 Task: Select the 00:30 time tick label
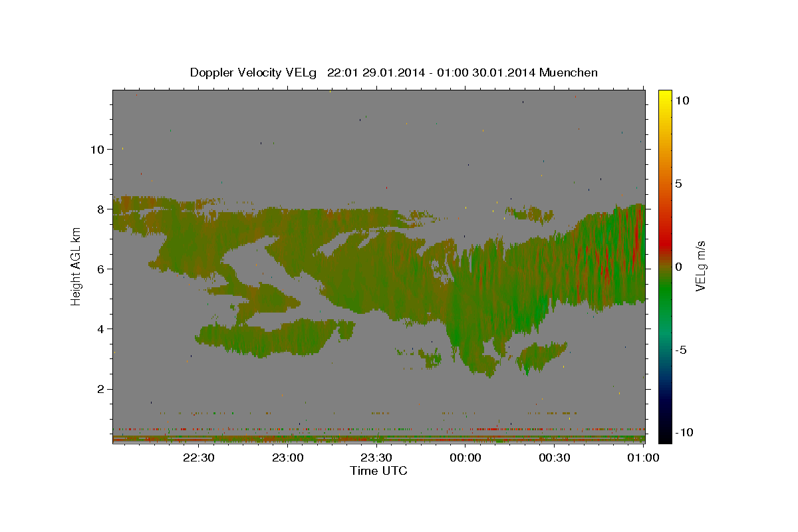pos(554,458)
